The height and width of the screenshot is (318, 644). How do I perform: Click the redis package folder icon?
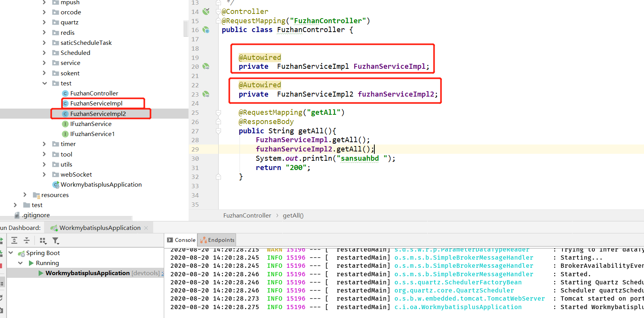coord(56,32)
